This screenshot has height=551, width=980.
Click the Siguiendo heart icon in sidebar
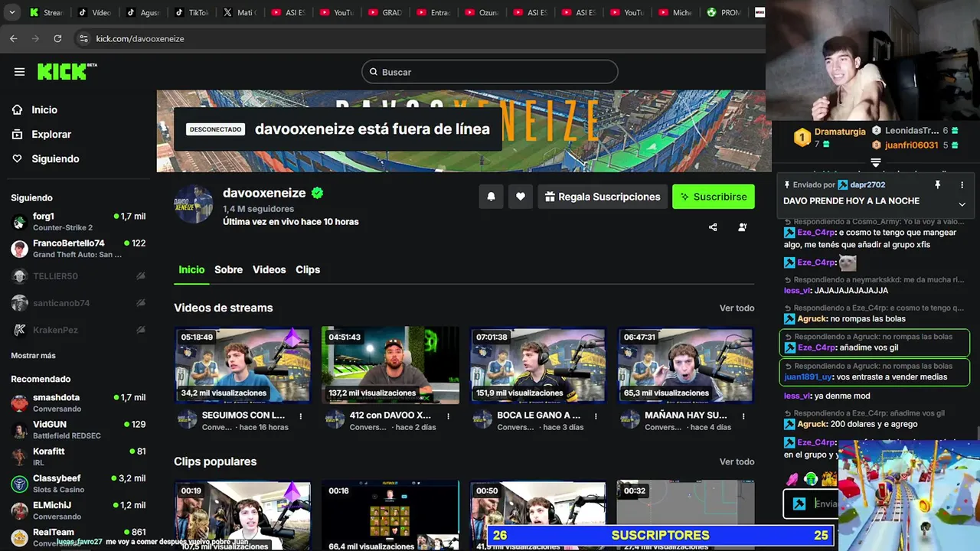pyautogui.click(x=17, y=158)
